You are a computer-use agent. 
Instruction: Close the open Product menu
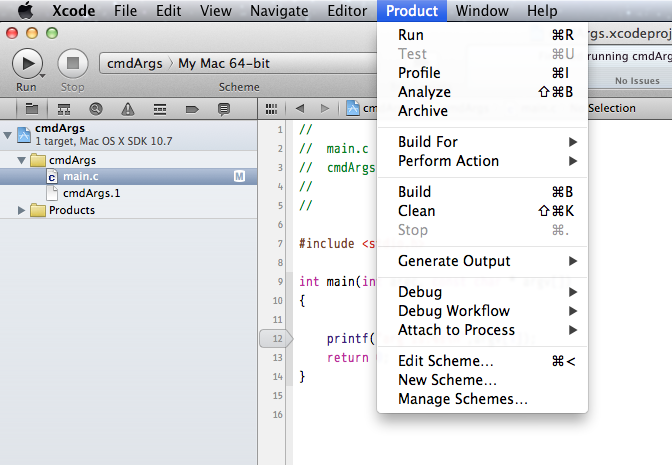point(412,11)
